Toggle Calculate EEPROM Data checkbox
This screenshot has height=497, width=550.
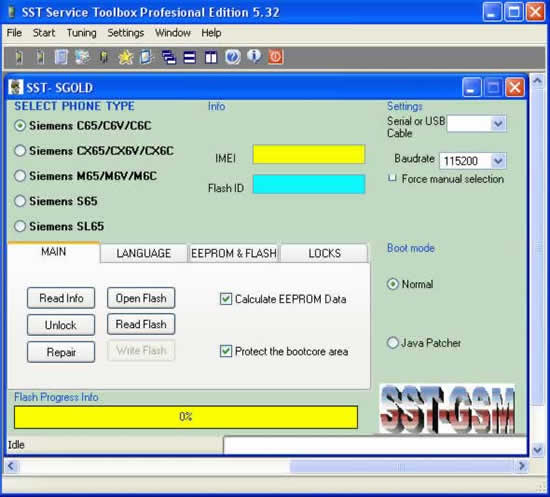point(226,299)
